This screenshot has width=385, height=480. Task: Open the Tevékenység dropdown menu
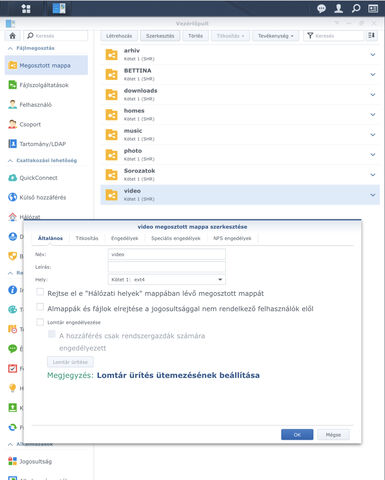tap(276, 36)
